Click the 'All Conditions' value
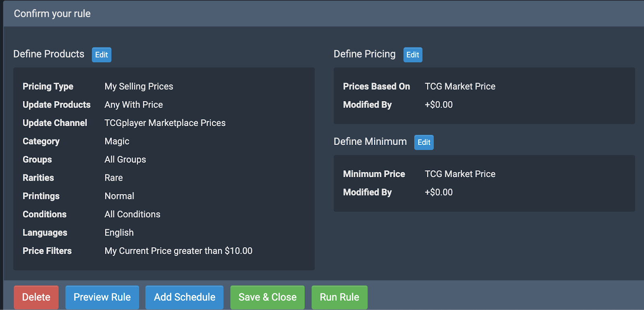The image size is (644, 310). tap(132, 215)
